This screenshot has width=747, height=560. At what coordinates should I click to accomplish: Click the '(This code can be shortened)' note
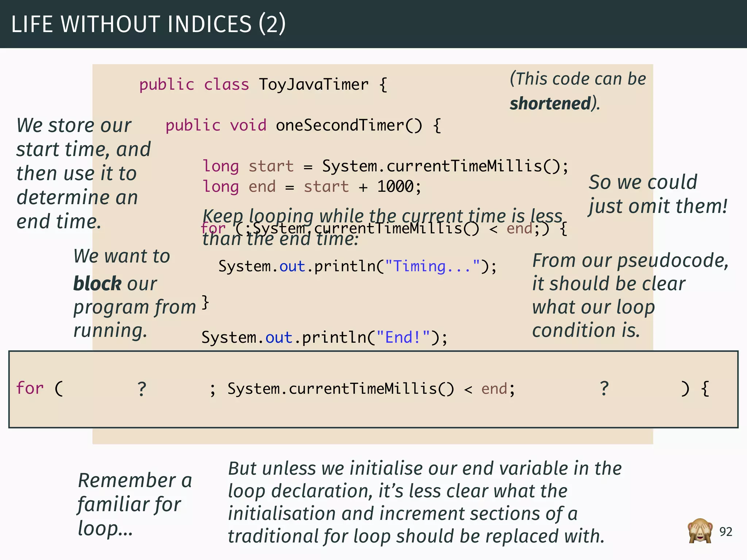click(x=578, y=91)
